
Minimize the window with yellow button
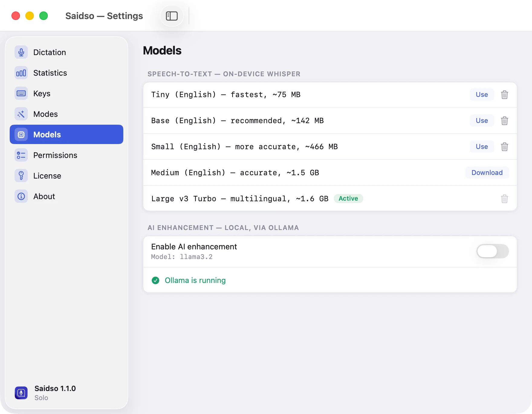(30, 16)
